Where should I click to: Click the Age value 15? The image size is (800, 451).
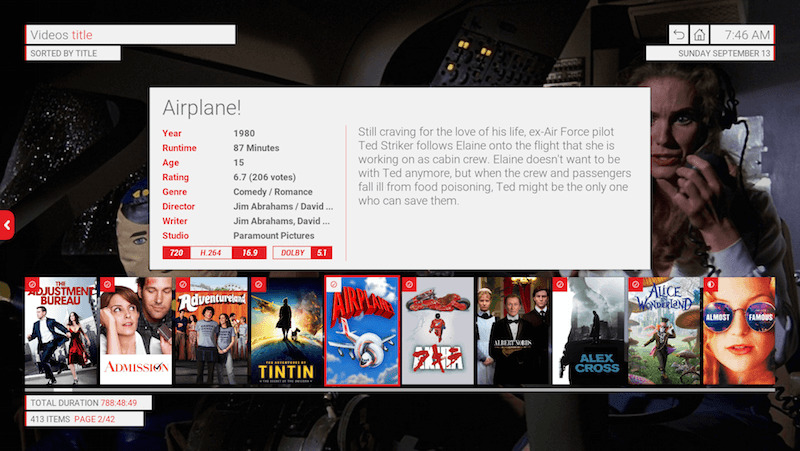pos(239,163)
